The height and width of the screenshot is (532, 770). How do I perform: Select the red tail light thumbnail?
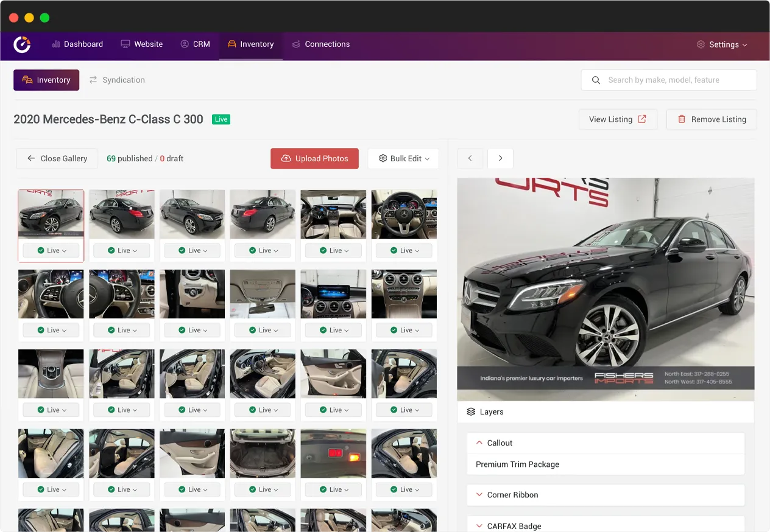point(333,453)
